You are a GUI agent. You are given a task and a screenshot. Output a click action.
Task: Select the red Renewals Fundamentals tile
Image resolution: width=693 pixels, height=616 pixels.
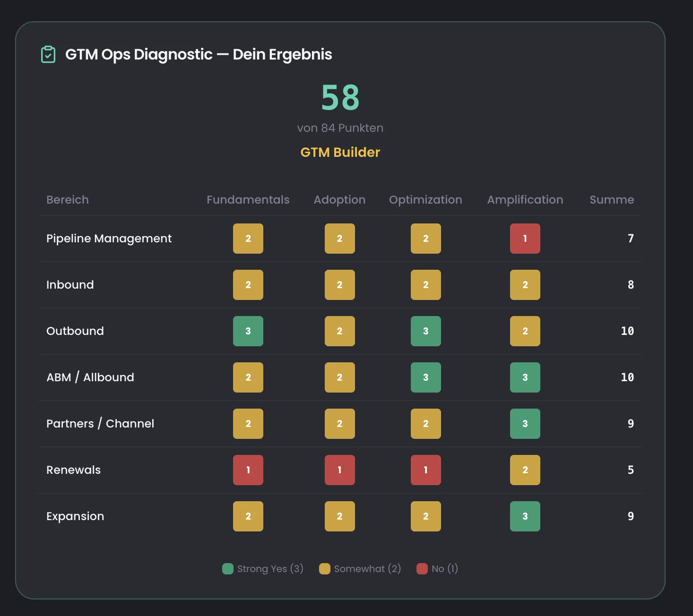point(248,470)
